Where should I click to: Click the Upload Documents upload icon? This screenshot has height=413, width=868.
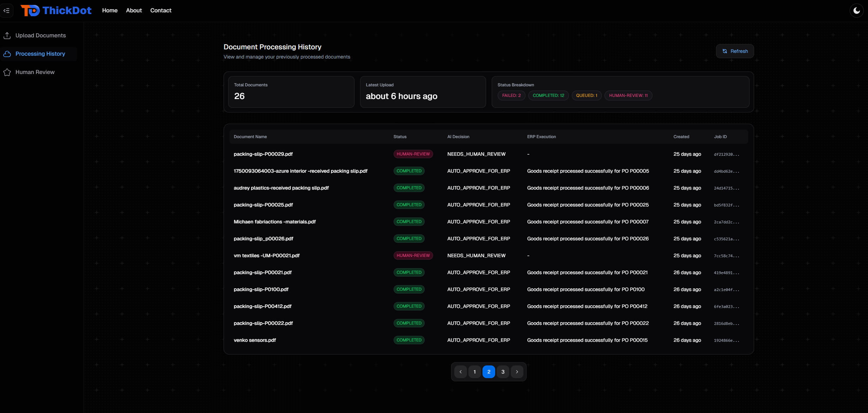point(7,36)
